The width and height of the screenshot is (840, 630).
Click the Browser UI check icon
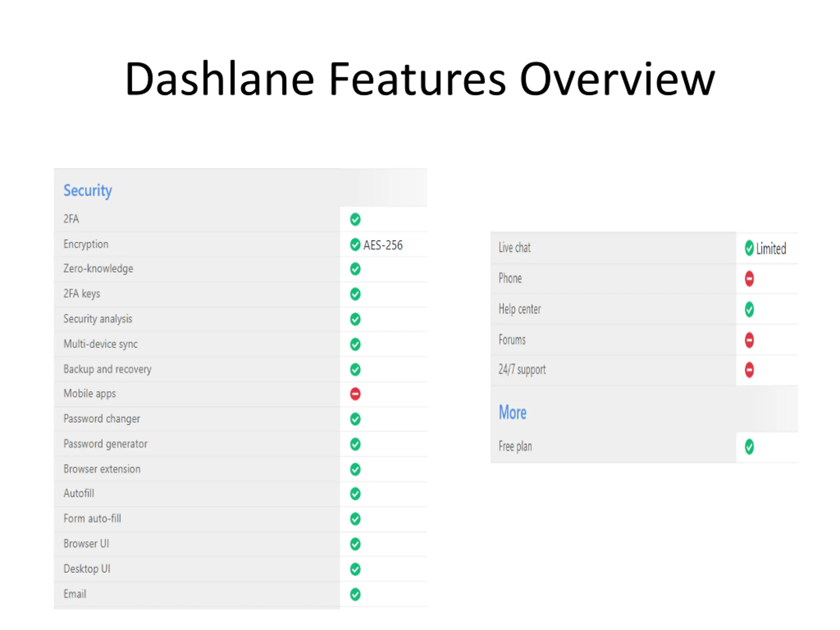coord(355,544)
